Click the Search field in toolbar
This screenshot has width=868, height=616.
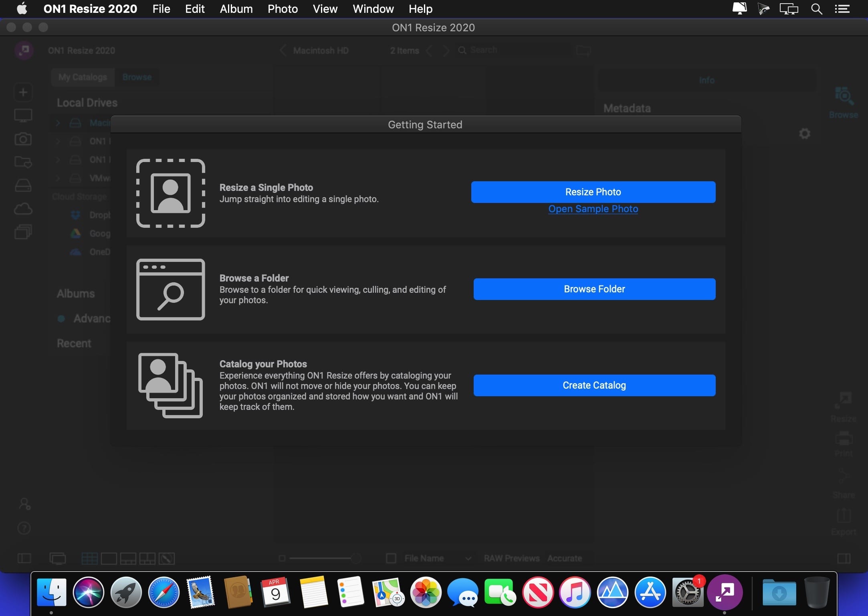tap(515, 50)
